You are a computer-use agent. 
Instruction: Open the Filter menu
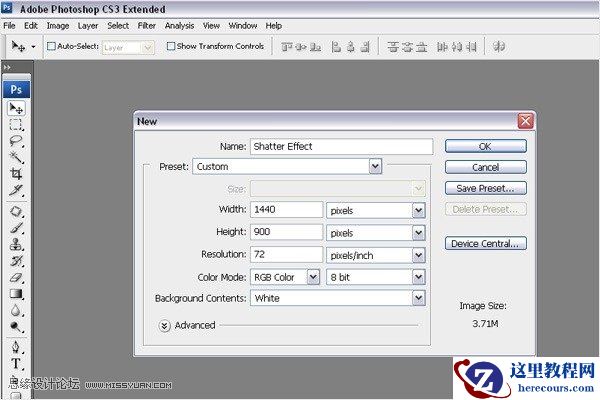pos(147,26)
